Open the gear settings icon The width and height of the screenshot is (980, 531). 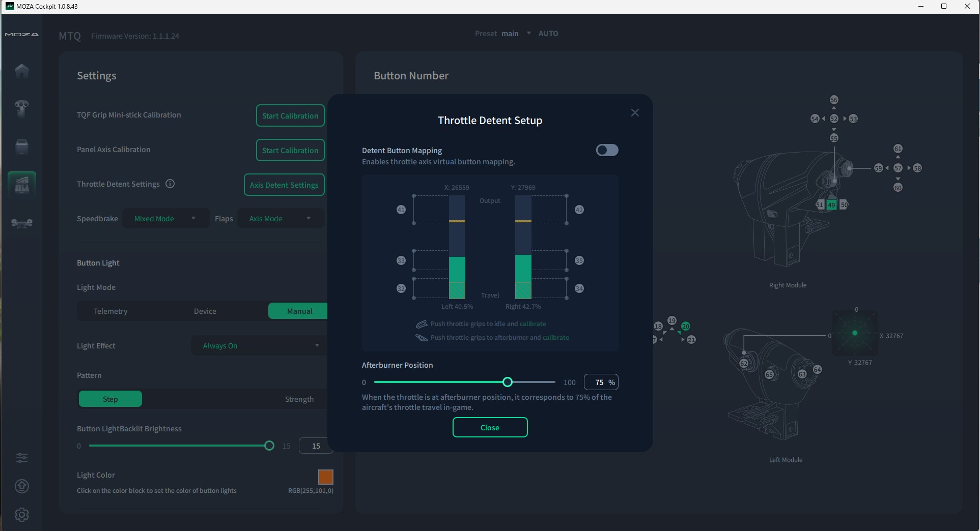pyautogui.click(x=21, y=515)
